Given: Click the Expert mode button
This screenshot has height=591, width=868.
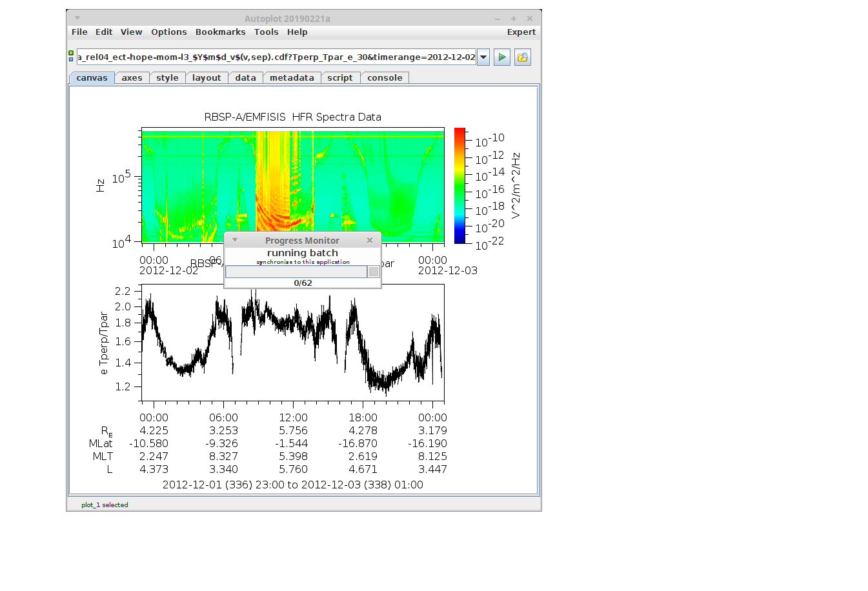Looking at the screenshot, I should pos(521,32).
